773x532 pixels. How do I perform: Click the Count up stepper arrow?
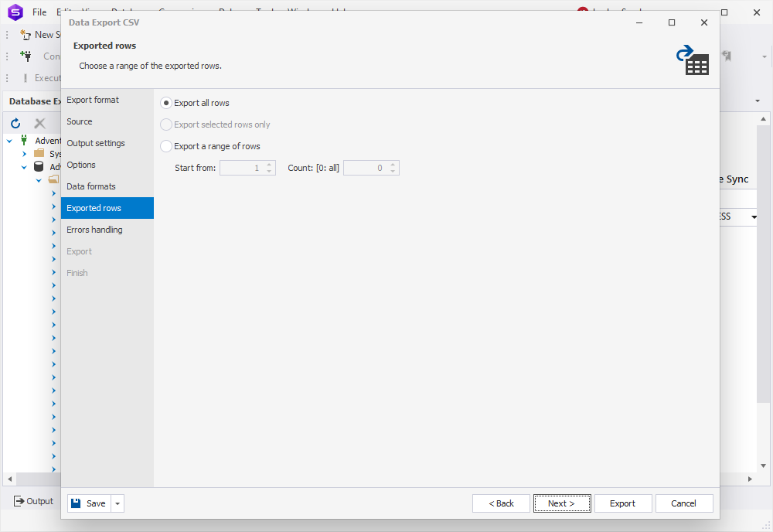[393, 165]
